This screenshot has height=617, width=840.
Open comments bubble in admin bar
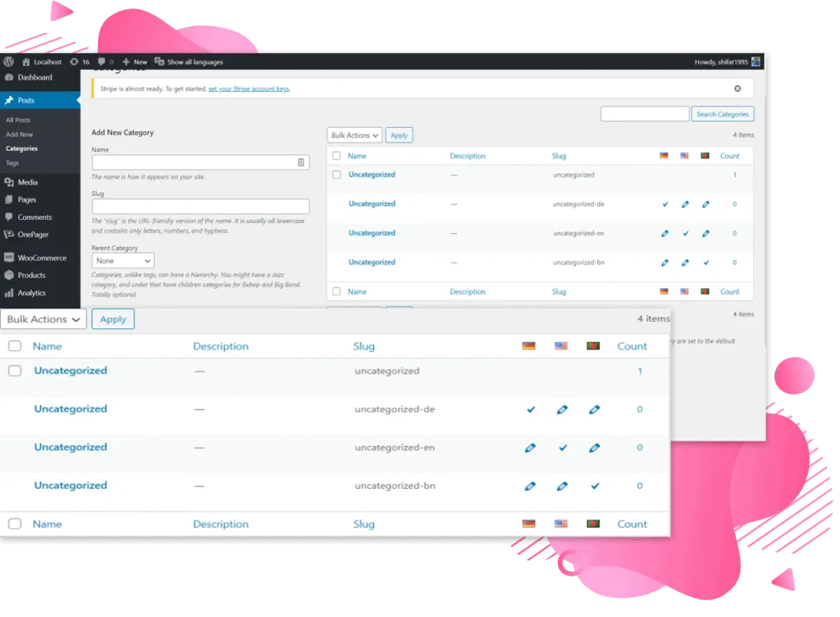click(x=106, y=62)
